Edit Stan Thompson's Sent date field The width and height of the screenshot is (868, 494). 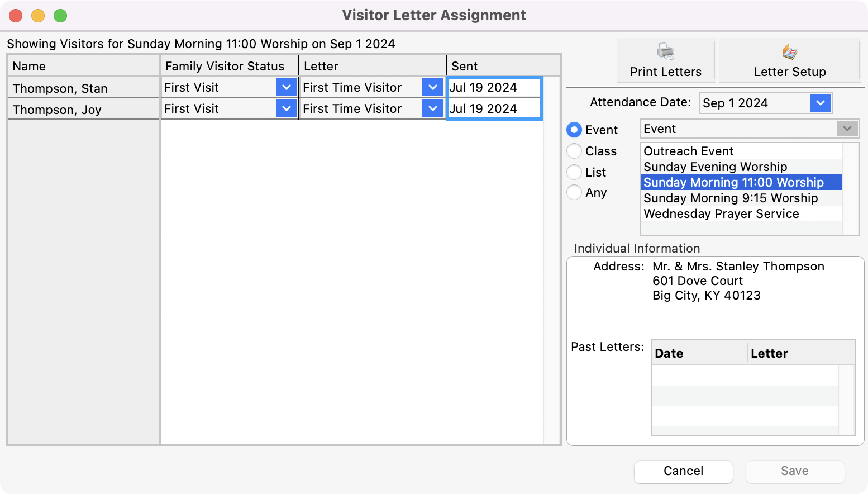(x=494, y=88)
